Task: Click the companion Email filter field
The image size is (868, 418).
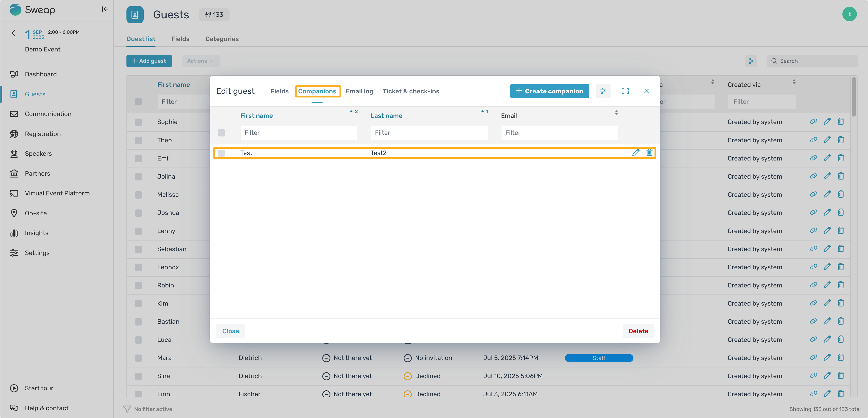Action: [x=559, y=133]
